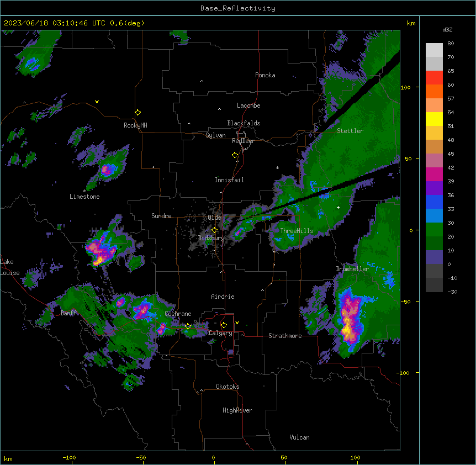Click the yellow diamond marker south of RedDeer

click(235, 155)
